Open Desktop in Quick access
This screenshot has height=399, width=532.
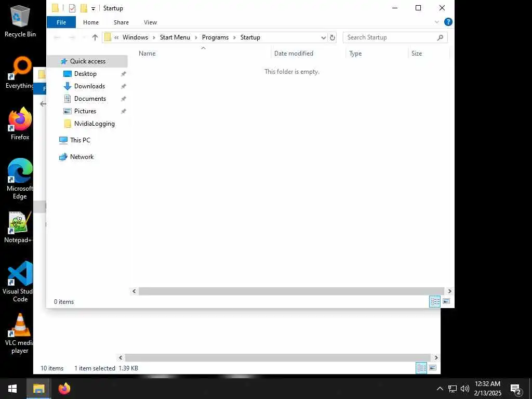click(x=85, y=74)
